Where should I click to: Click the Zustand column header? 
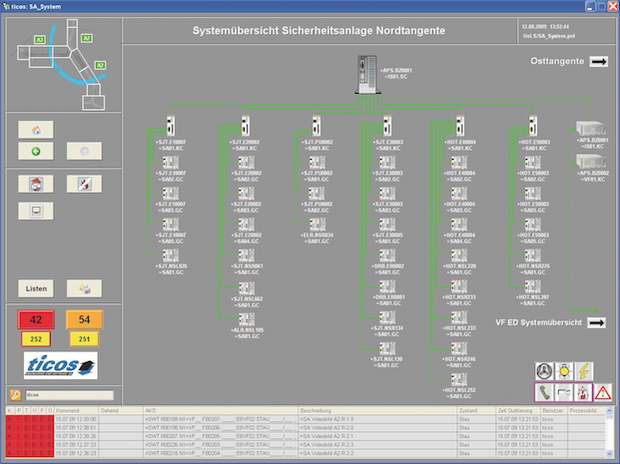coord(476,411)
